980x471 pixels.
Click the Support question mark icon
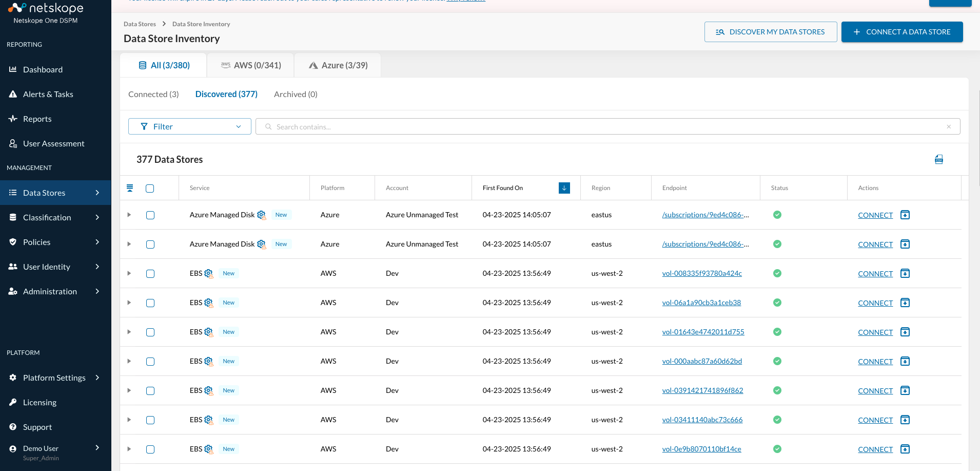pos(13,427)
